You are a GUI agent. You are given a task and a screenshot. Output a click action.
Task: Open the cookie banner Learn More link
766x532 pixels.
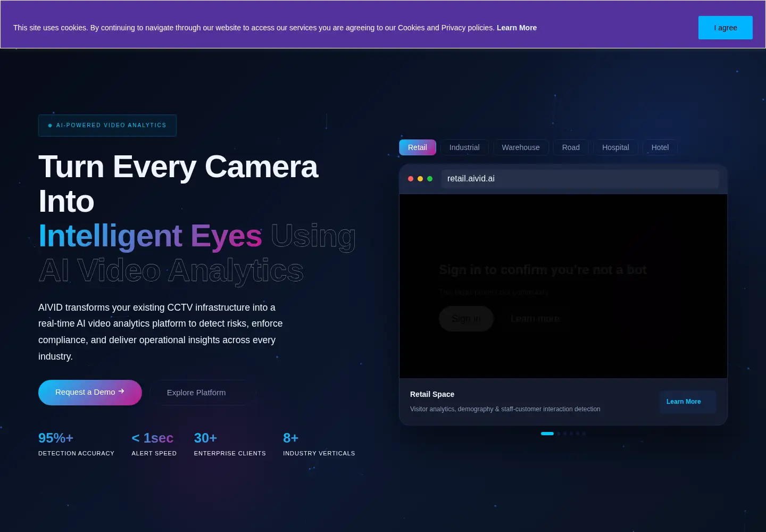[517, 28]
